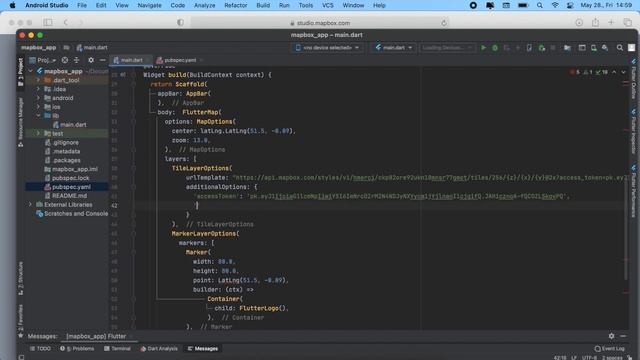Image resolution: width=640 pixels, height=360 pixels.
Task: Open the Messages panel settings gear
Action: tap(611, 336)
